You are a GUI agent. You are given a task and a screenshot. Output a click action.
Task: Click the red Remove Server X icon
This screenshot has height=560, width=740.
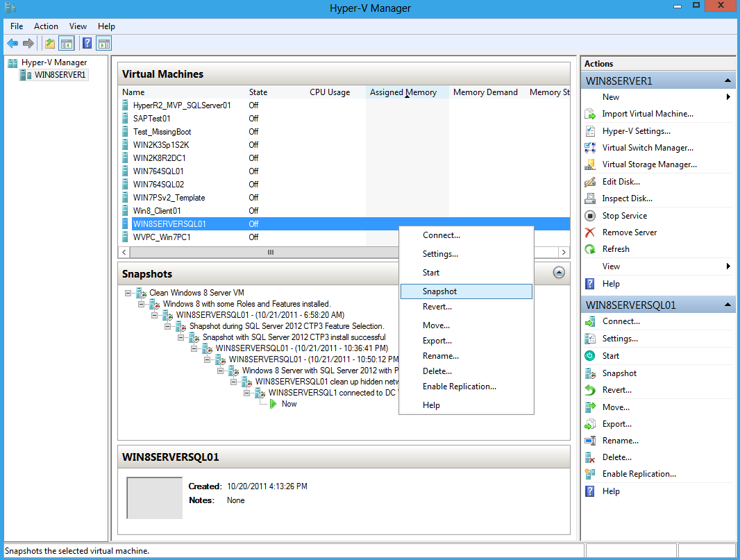pos(590,232)
